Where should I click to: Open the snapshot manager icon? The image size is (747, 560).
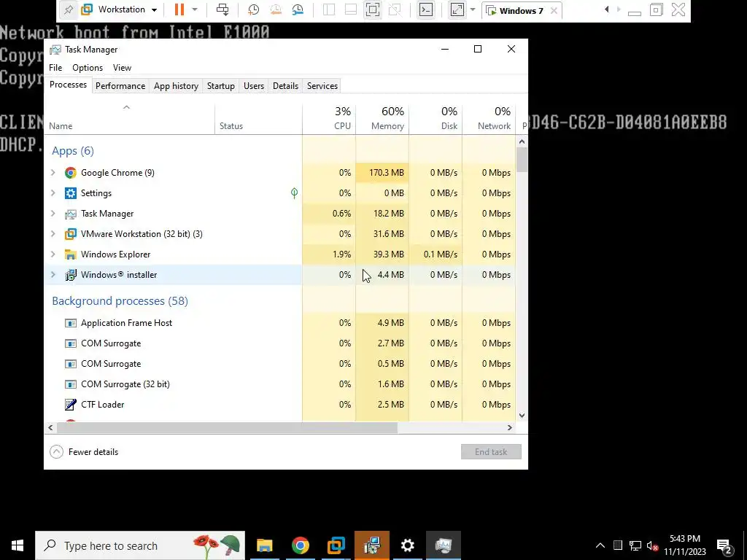click(x=298, y=9)
